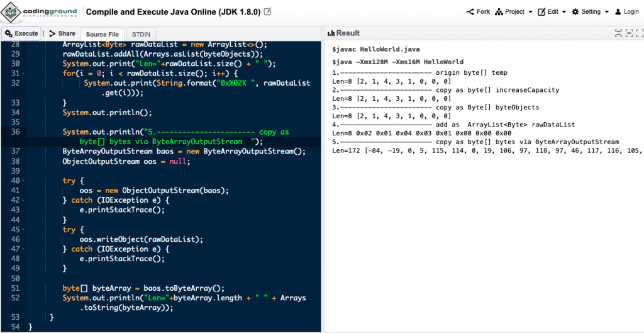
Task: Click the codingground logo
Action: point(40,13)
